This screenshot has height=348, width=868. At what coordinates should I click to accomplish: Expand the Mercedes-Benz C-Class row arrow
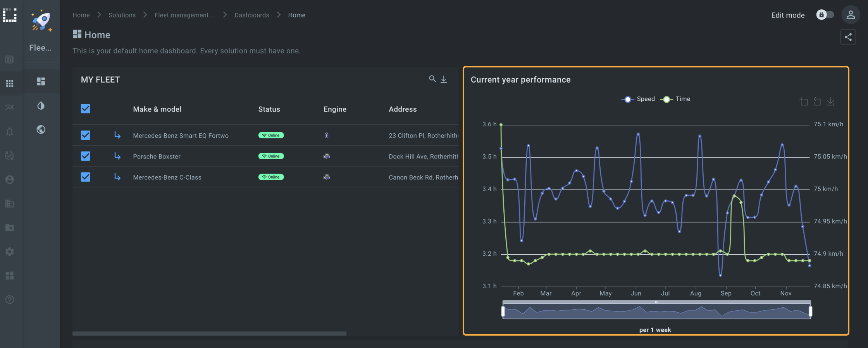click(x=117, y=177)
